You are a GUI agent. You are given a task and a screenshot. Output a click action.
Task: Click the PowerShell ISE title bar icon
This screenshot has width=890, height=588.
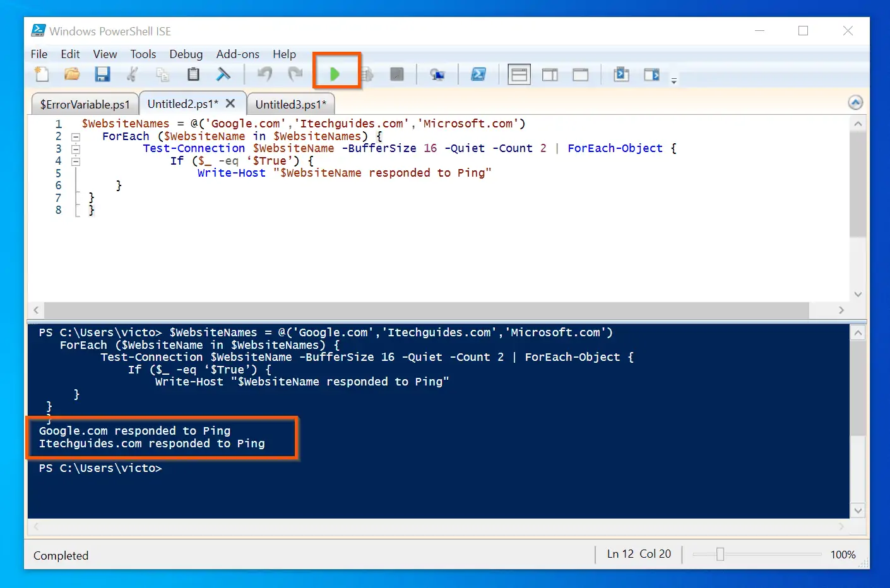coord(39,30)
